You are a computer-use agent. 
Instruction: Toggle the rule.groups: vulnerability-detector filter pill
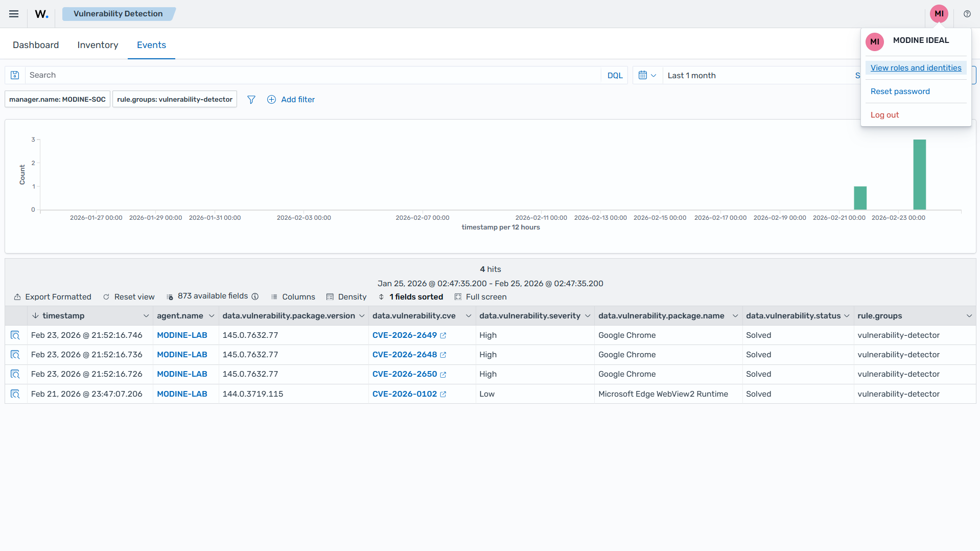click(x=174, y=99)
